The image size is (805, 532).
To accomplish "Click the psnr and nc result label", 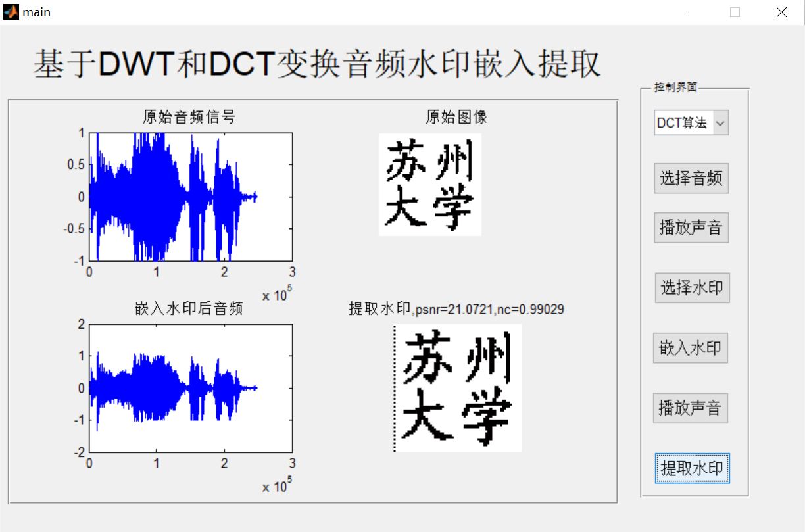I will [456, 308].
